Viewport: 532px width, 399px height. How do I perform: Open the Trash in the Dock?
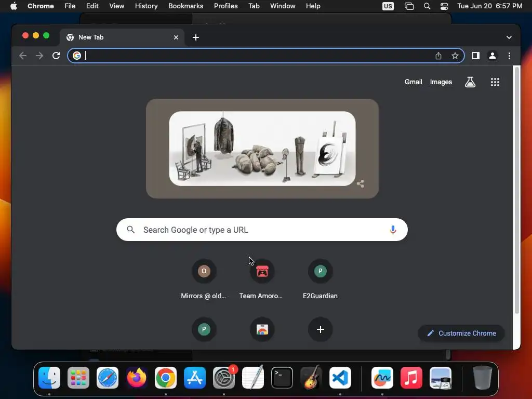(482, 378)
